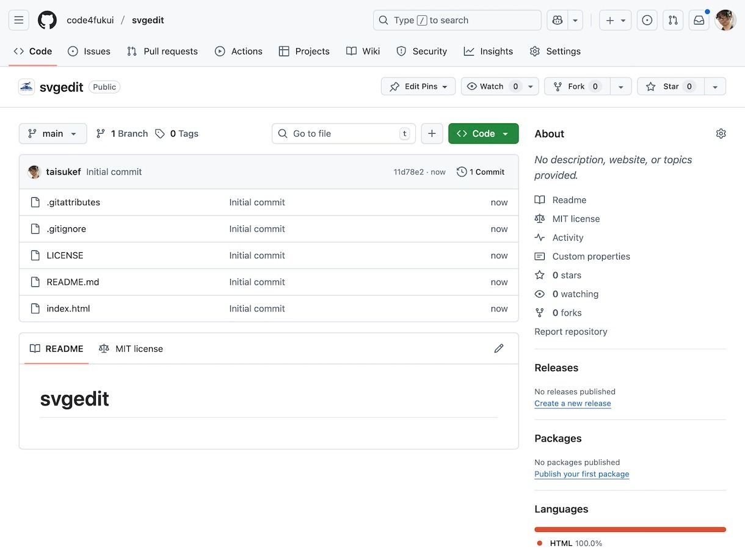The image size is (745, 560).
Task: Switch to the Pull requests tab
Action: [162, 51]
